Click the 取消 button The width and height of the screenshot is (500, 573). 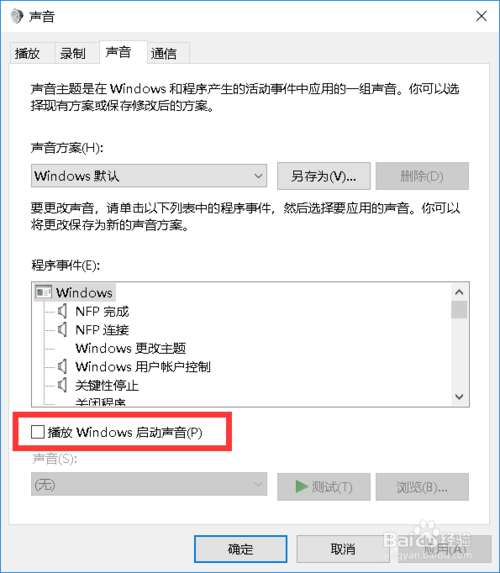pos(343,549)
